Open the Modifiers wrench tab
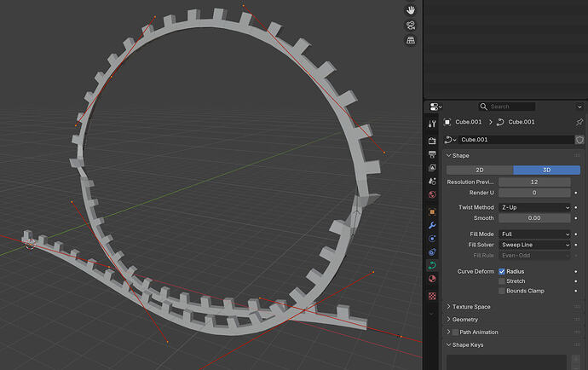 432,225
